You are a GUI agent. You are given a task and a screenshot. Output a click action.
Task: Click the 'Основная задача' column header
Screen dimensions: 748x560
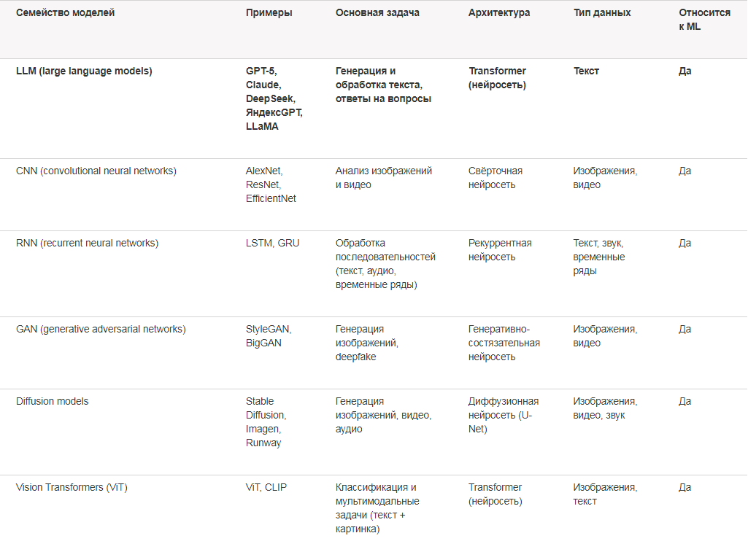click(377, 13)
